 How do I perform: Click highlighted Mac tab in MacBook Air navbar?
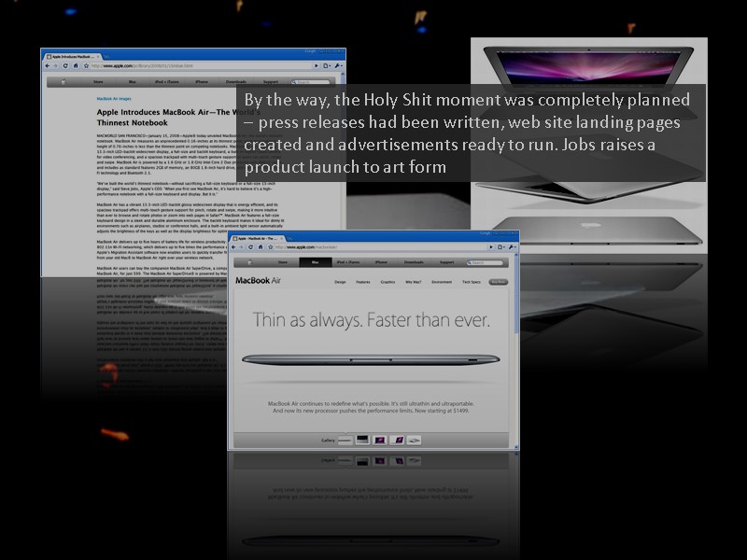point(316,262)
